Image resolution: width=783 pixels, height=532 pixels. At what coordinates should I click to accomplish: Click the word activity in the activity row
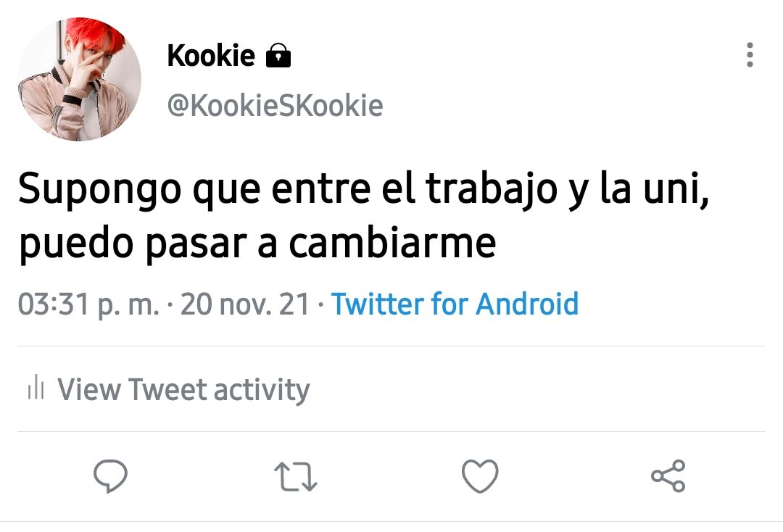click(x=262, y=390)
